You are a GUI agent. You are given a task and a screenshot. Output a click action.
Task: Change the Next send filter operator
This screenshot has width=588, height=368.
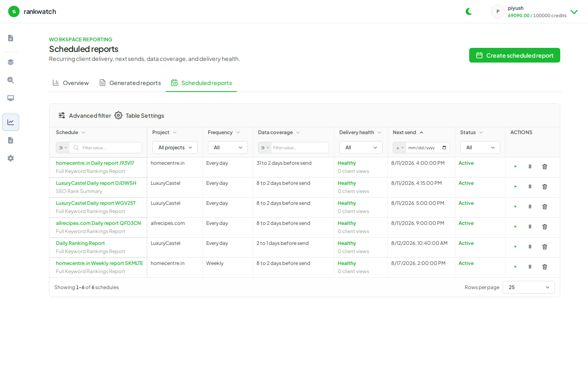400,148
